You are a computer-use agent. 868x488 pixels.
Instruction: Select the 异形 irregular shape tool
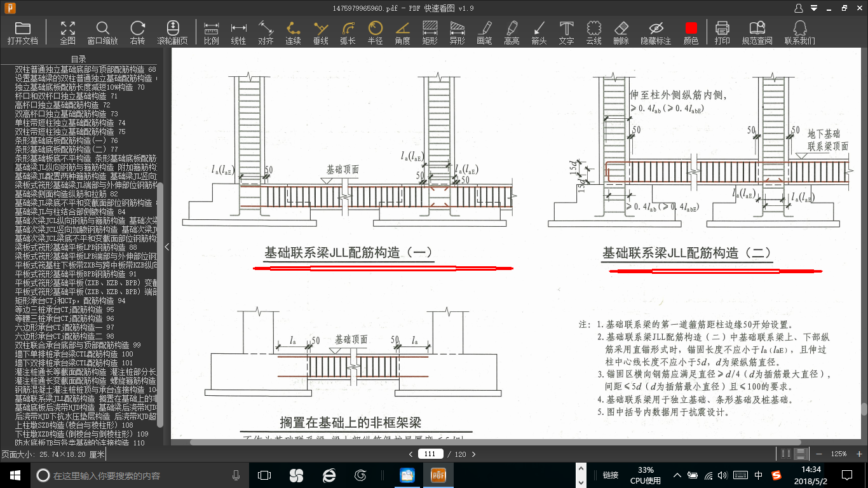pos(458,32)
